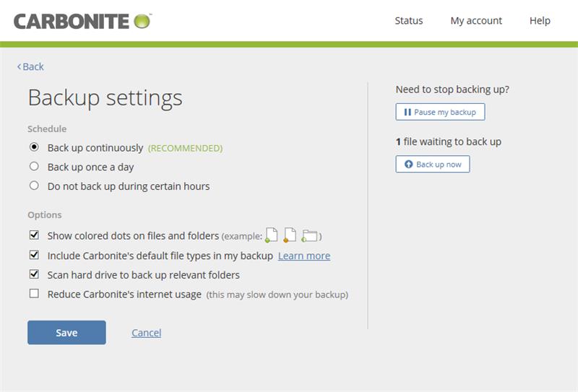Disable Scan hard drive to back up folders
This screenshot has height=392, width=578.
point(34,274)
